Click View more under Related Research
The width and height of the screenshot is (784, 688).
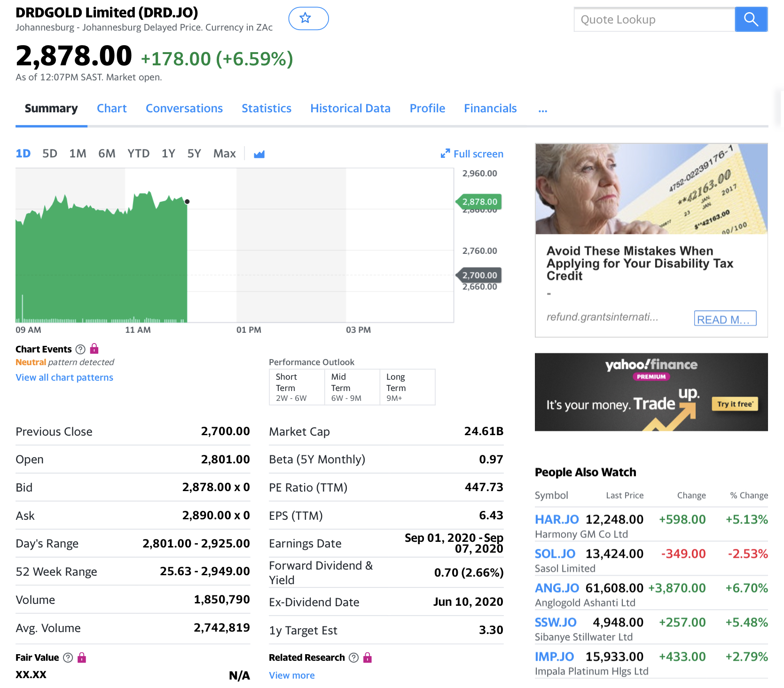(292, 675)
